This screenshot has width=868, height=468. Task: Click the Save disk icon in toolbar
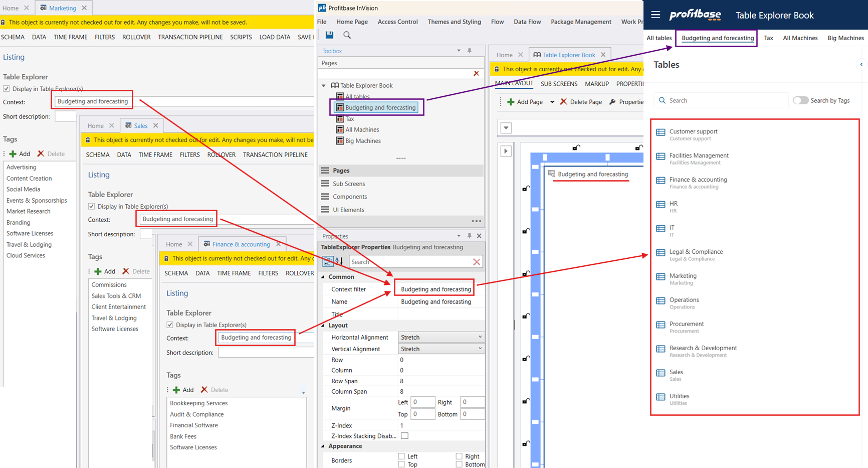pyautogui.click(x=329, y=35)
